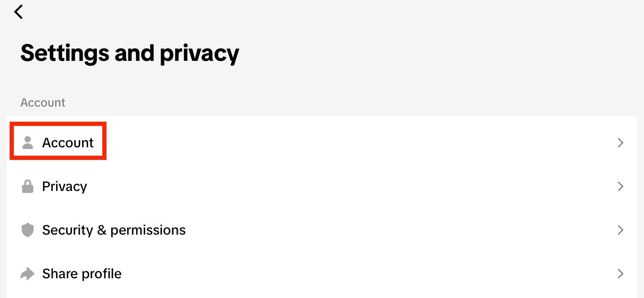The image size is (644, 298).
Task: Click the chevron on the Share profile row
Action: pos(621,274)
